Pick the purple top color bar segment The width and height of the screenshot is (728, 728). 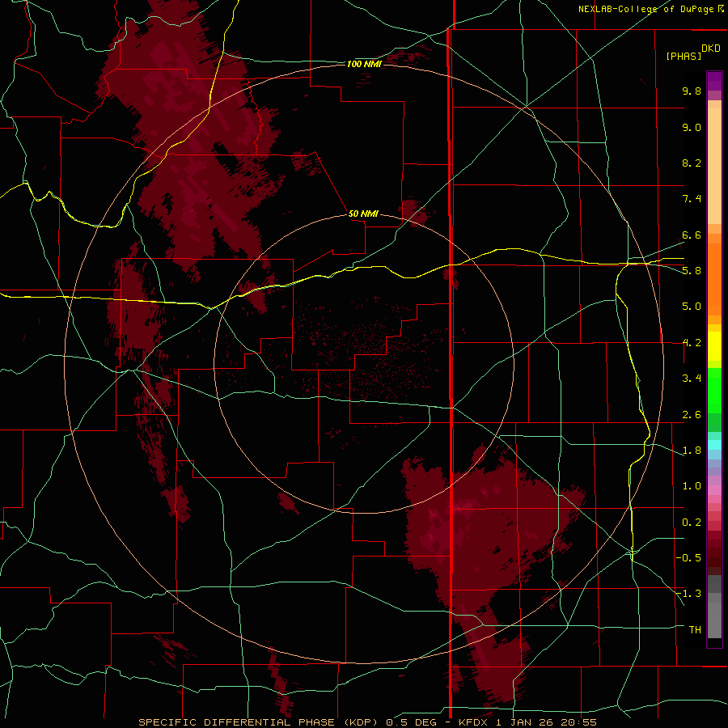tap(714, 81)
